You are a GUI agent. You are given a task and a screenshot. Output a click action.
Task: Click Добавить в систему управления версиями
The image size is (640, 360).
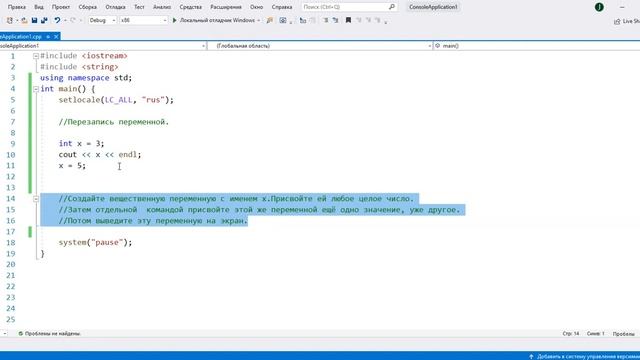[x=588, y=356]
